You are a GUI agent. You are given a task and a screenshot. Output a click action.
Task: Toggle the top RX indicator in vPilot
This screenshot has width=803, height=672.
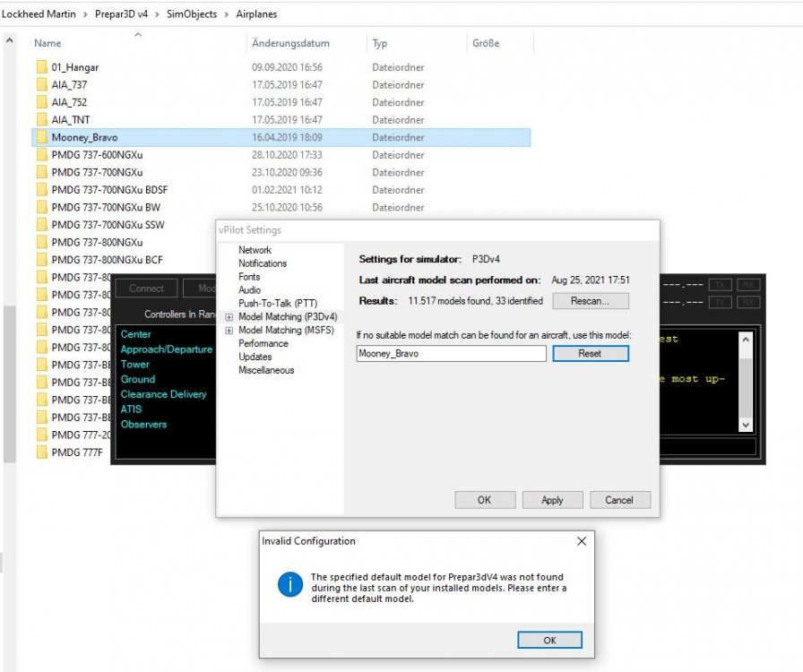pos(745,285)
